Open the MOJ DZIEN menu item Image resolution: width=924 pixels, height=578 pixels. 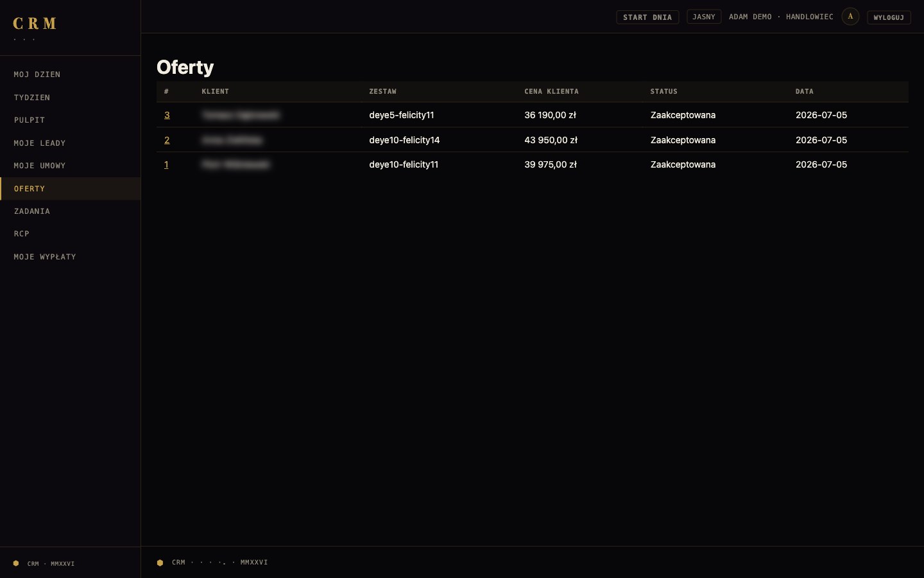(71, 74)
